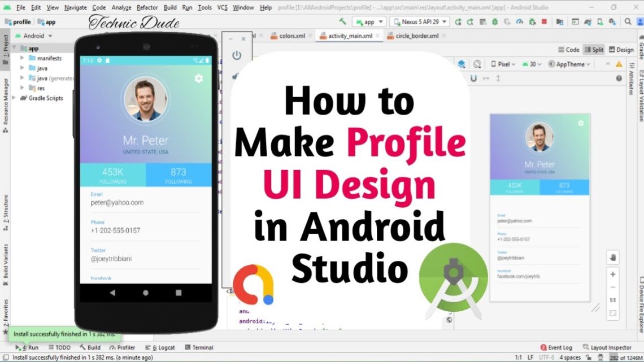The image size is (644, 362).
Task: Select the activity_main.xml tab
Action: pyautogui.click(x=350, y=36)
